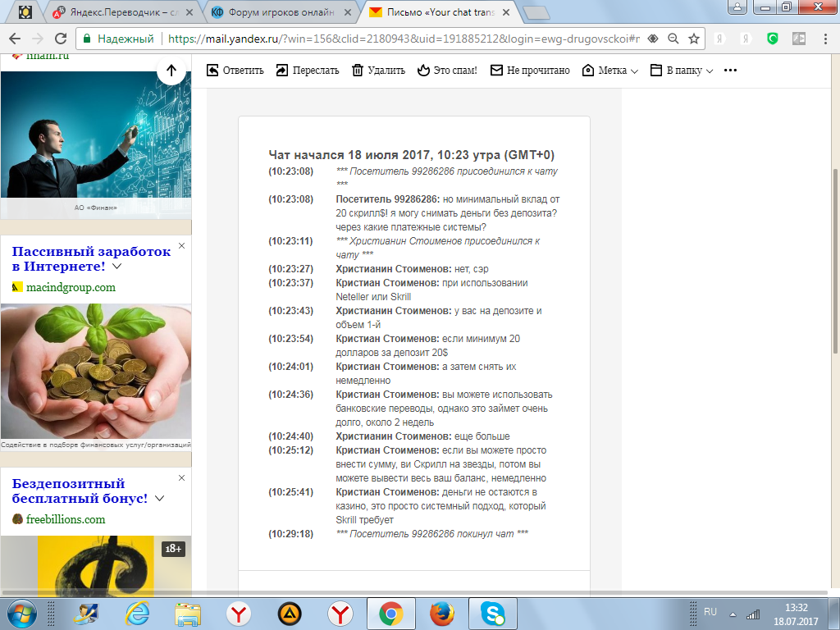This screenshot has height=630, width=840.
Task: Show hidden tray icons arrow
Action: coord(733,614)
